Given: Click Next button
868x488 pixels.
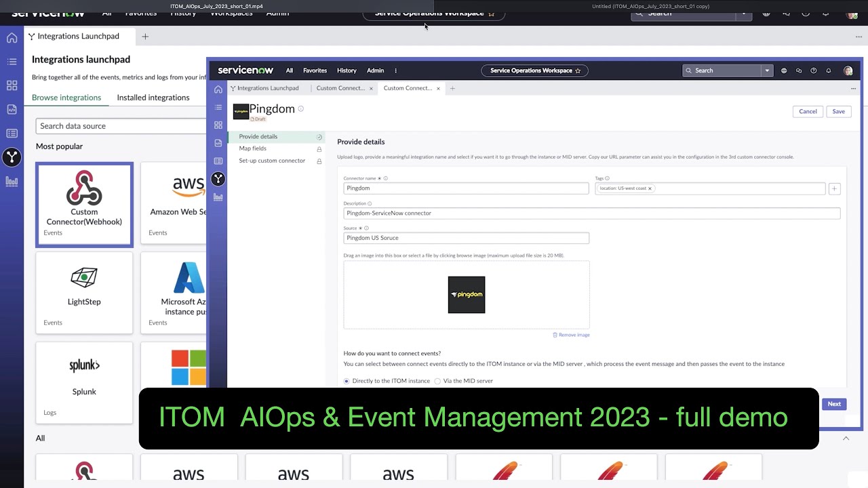Looking at the screenshot, I should coord(834,404).
